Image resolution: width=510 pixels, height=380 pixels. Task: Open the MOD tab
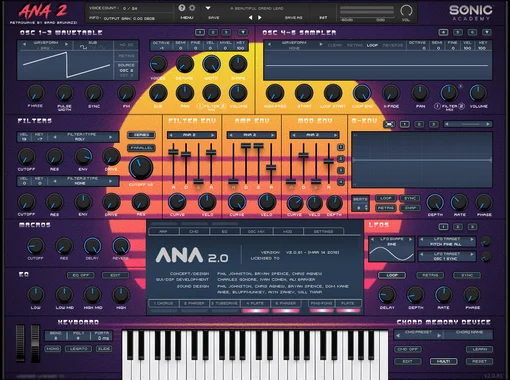(x=287, y=231)
